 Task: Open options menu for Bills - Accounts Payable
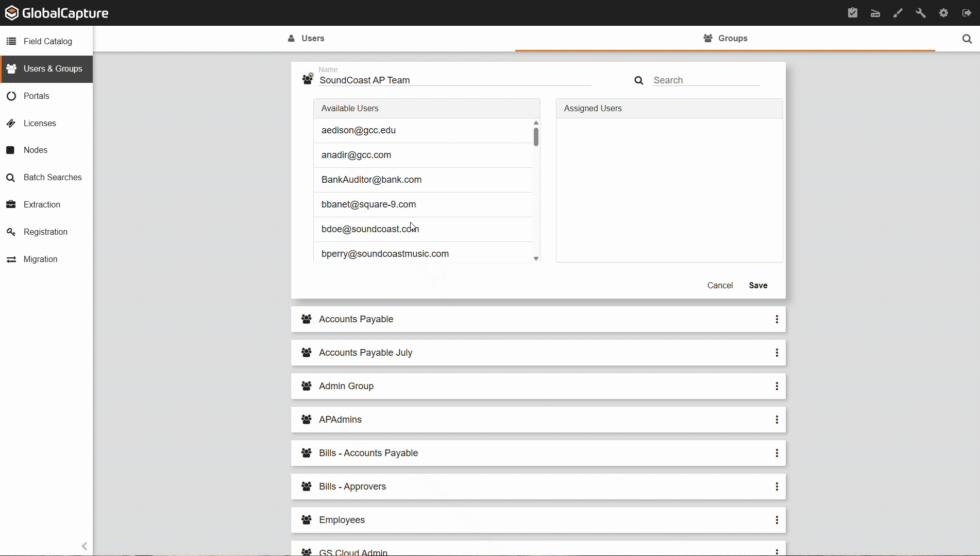pos(777,453)
